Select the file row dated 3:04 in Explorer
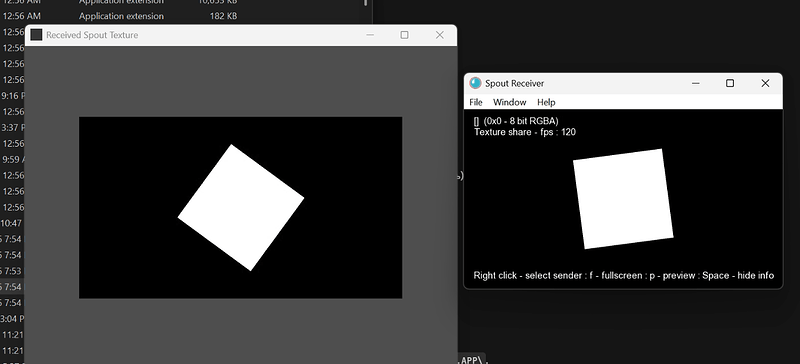 pyautogui.click(x=12, y=319)
